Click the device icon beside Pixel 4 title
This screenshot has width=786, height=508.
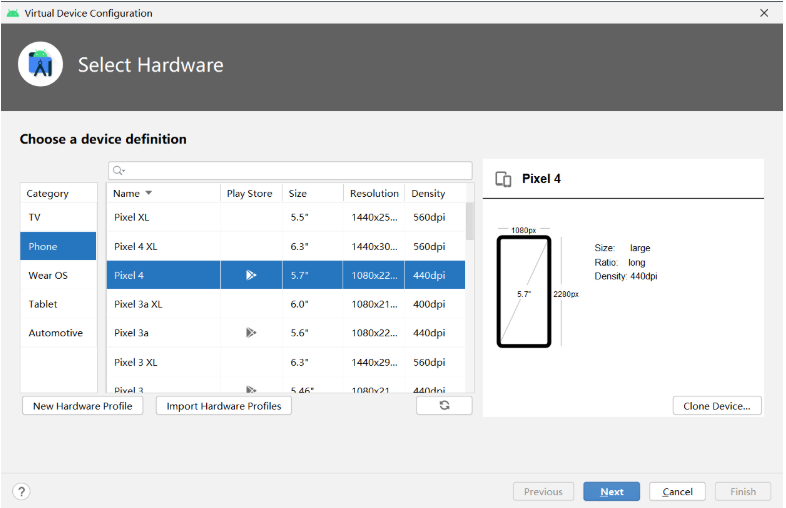click(503, 179)
